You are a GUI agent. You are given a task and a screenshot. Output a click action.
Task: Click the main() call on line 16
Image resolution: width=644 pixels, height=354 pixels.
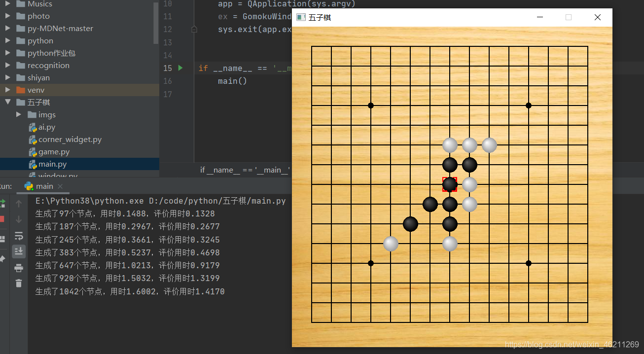(x=232, y=81)
